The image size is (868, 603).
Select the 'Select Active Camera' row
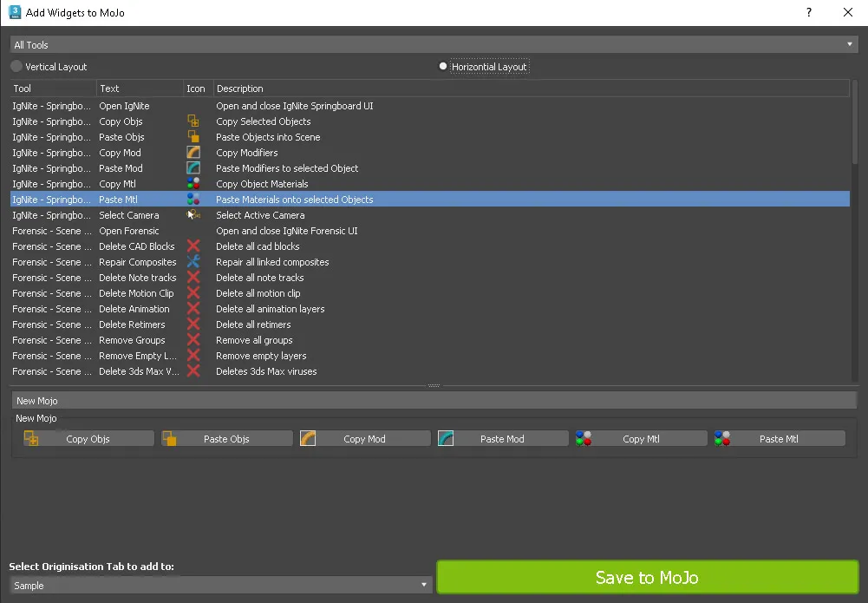coord(429,215)
